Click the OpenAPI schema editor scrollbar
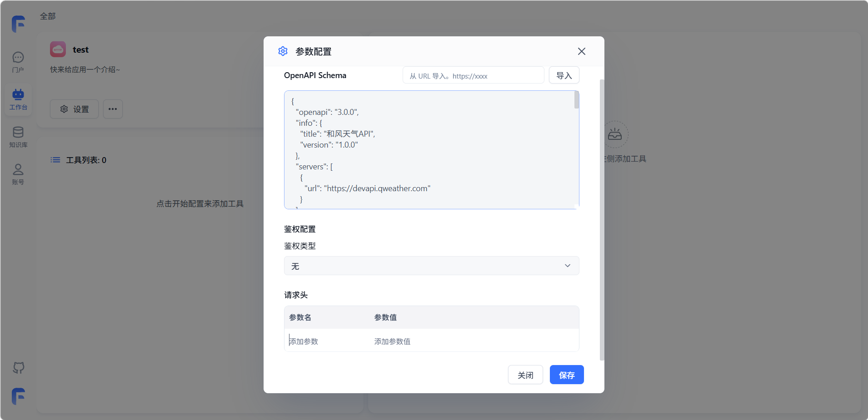This screenshot has height=420, width=868. pyautogui.click(x=576, y=100)
